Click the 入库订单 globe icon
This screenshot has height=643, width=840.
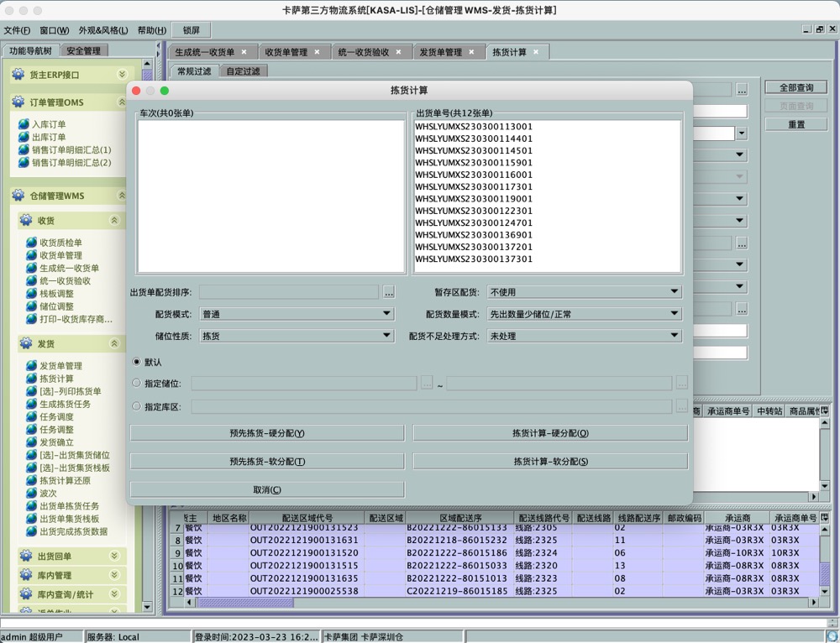click(x=24, y=124)
